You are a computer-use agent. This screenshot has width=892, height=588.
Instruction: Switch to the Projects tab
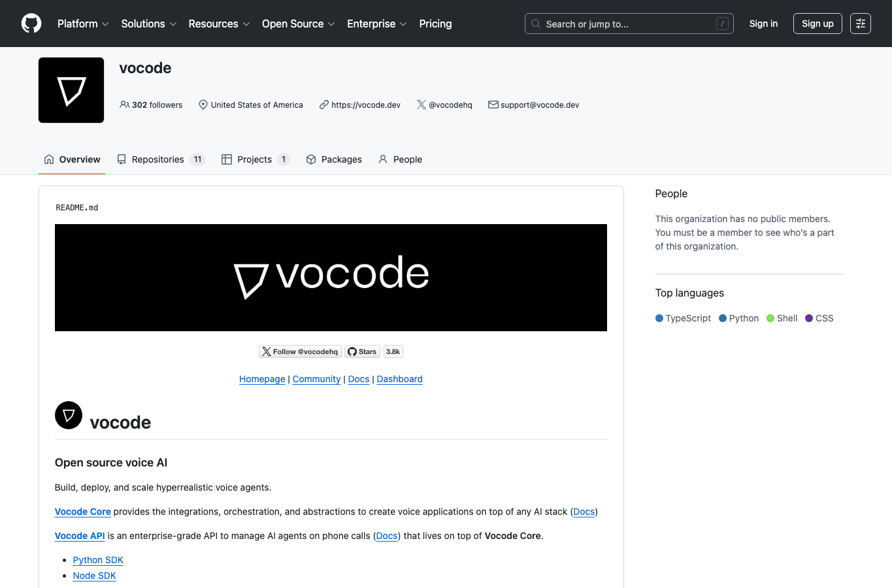[x=256, y=159]
